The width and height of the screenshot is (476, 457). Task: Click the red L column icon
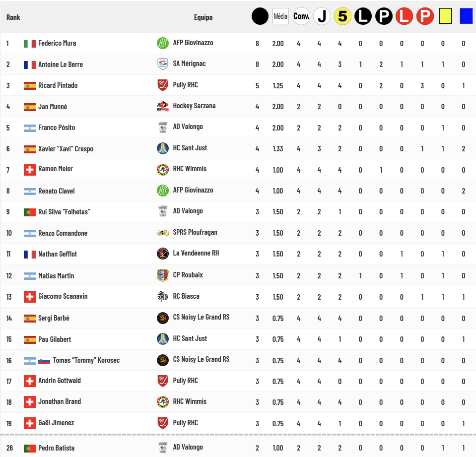(404, 16)
